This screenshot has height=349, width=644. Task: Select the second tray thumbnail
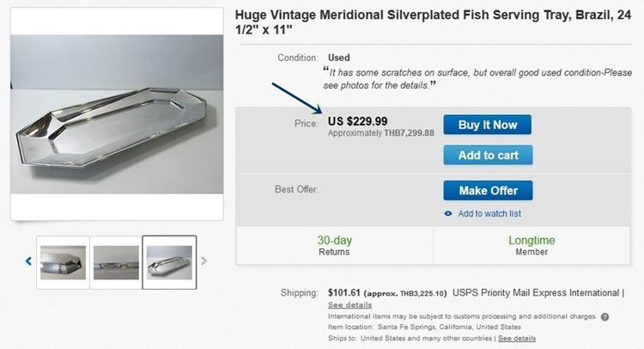pos(116,262)
